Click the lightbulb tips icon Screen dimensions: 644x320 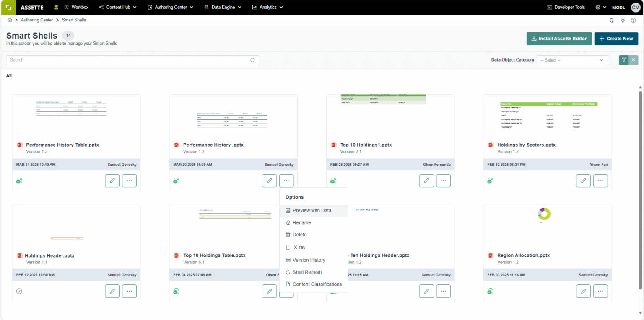(623, 20)
